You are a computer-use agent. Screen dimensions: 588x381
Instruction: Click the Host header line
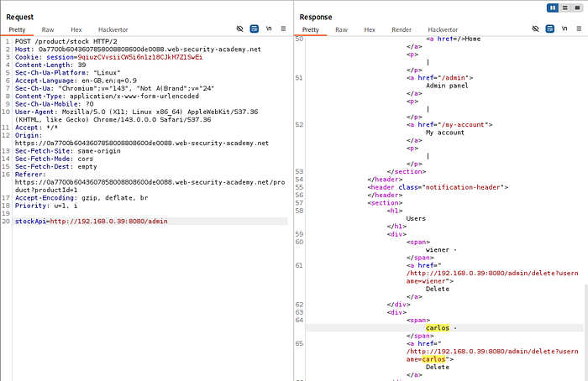pos(138,49)
